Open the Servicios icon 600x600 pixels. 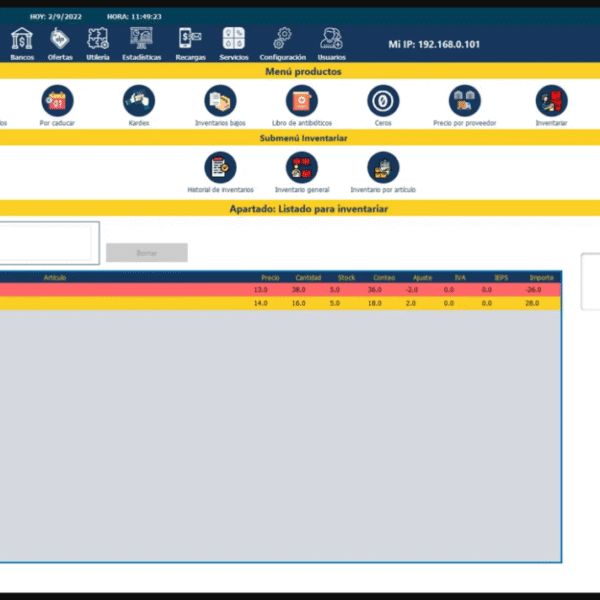(234, 39)
